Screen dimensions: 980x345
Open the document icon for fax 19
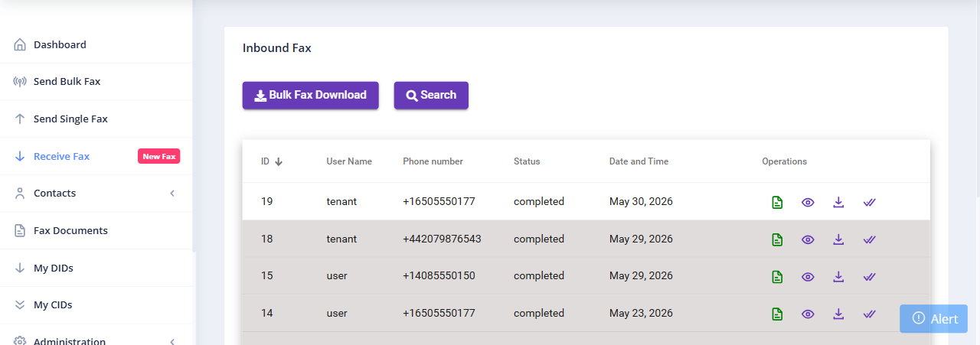777,203
